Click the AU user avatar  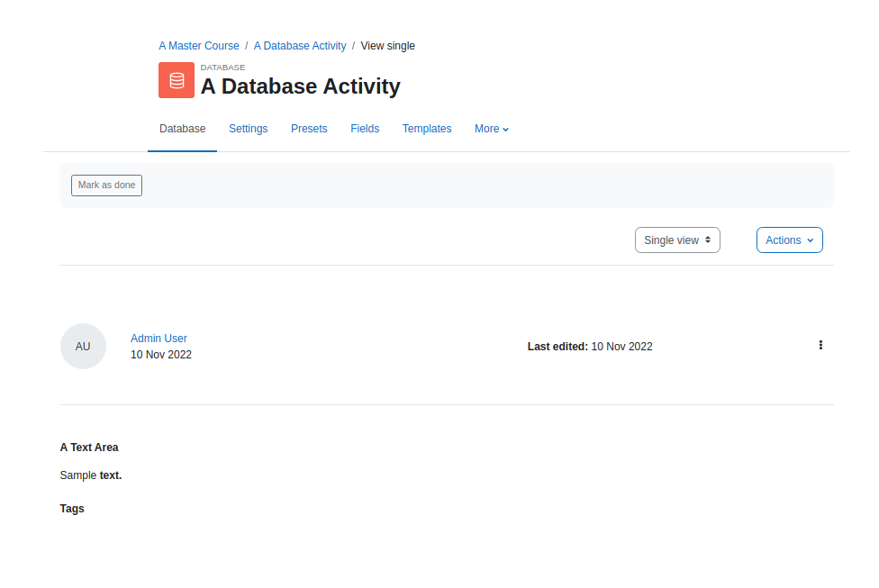pyautogui.click(x=83, y=347)
